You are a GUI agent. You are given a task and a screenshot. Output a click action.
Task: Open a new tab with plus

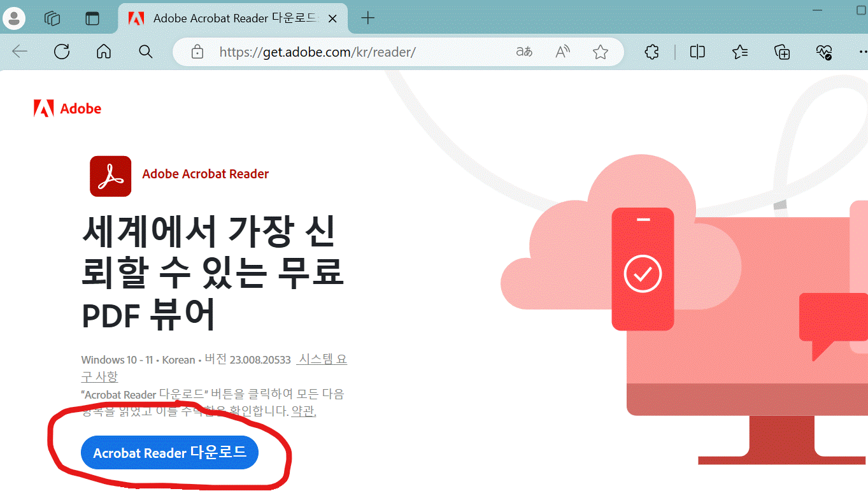(x=367, y=18)
